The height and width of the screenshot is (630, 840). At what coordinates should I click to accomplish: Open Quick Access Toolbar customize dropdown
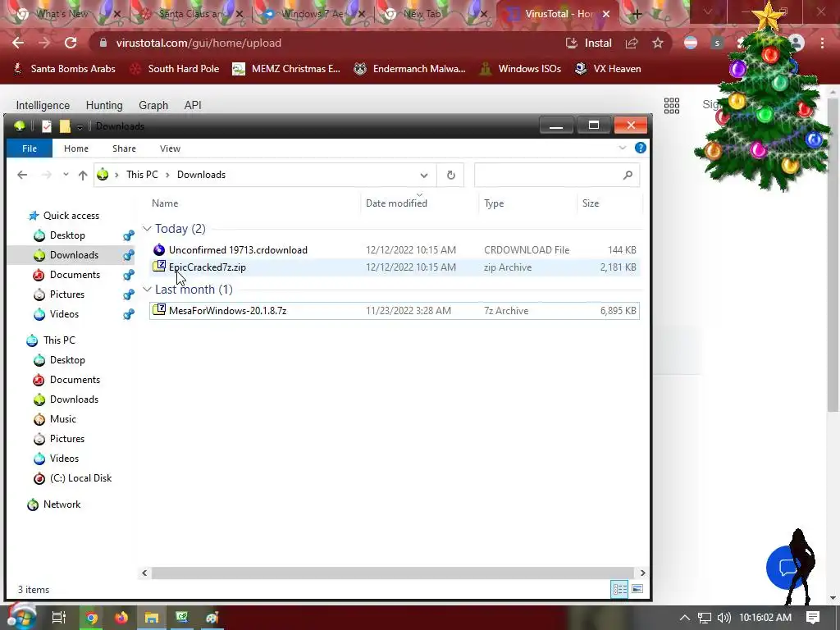tap(80, 126)
